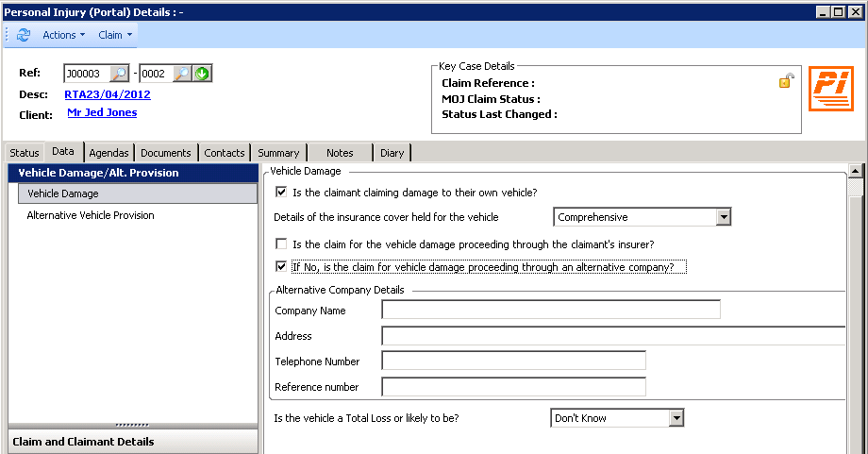Toggle claim through alternative company checkbox
This screenshot has height=454, width=868.
pyautogui.click(x=281, y=267)
